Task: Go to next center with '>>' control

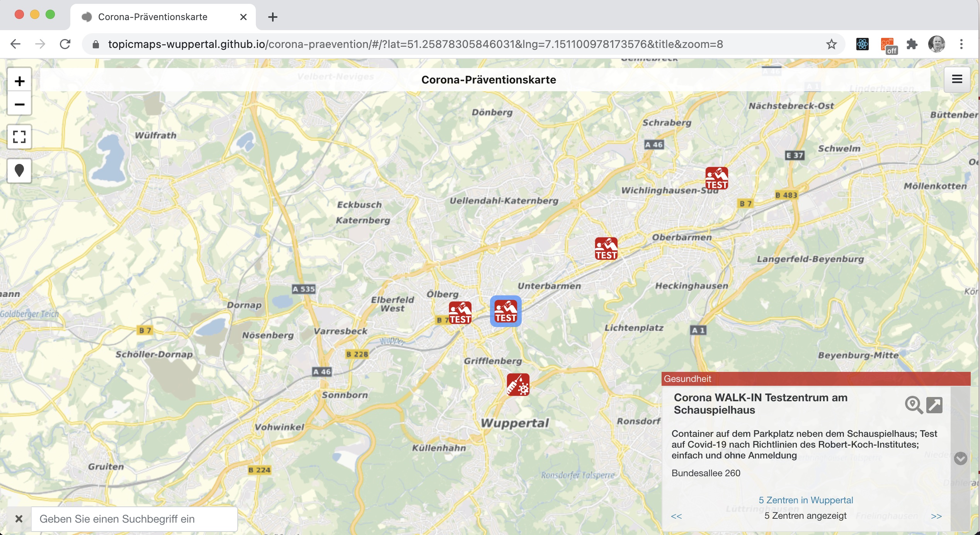Action: [936, 516]
